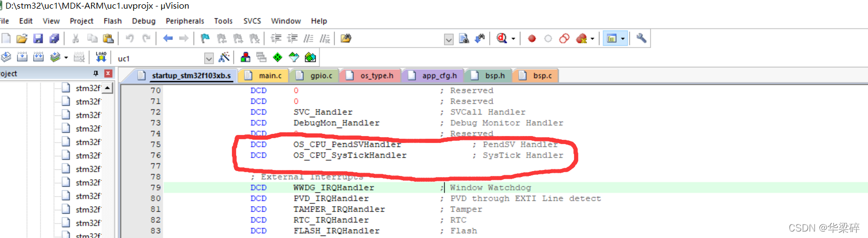The height and width of the screenshot is (238, 868).
Task: Open the uc1 target selection dropdown
Action: pyautogui.click(x=209, y=58)
